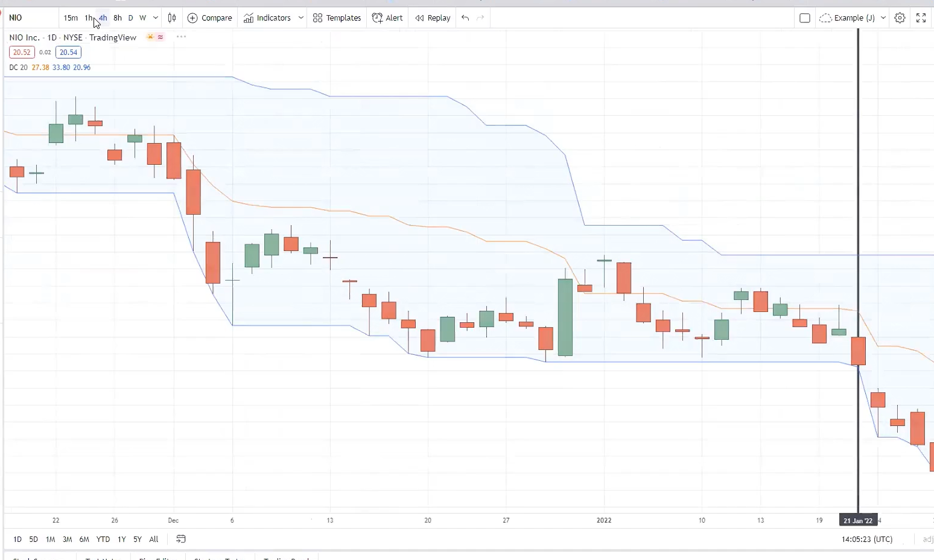Set date range to YTD
Image resolution: width=934 pixels, height=560 pixels.
[x=103, y=539]
